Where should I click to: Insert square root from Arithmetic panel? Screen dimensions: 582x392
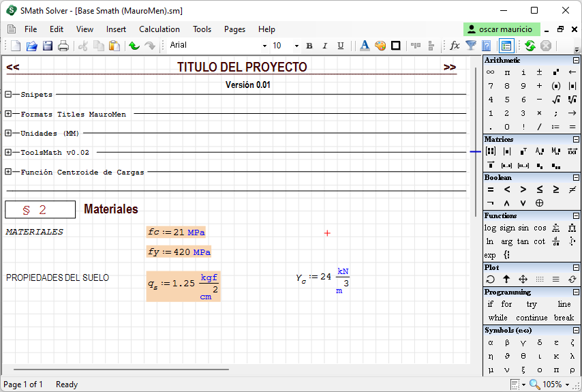tap(556, 100)
